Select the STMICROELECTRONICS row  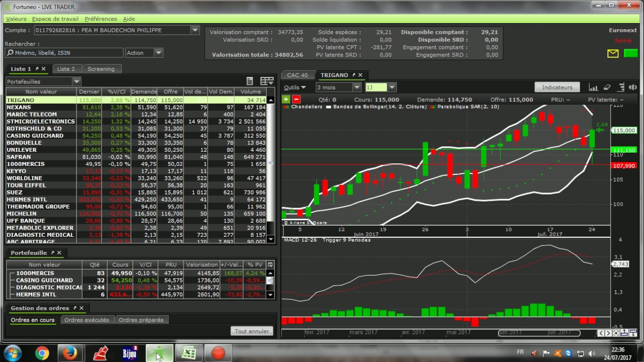pyautogui.click(x=136, y=121)
